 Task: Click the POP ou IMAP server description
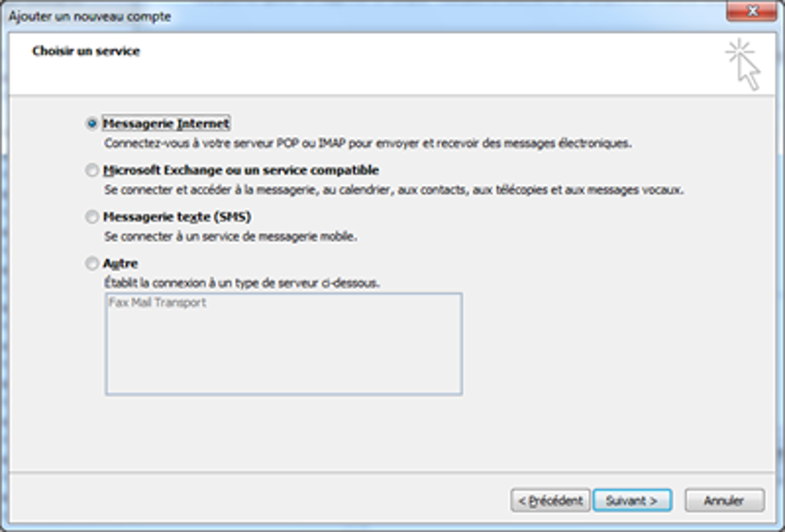point(367,144)
